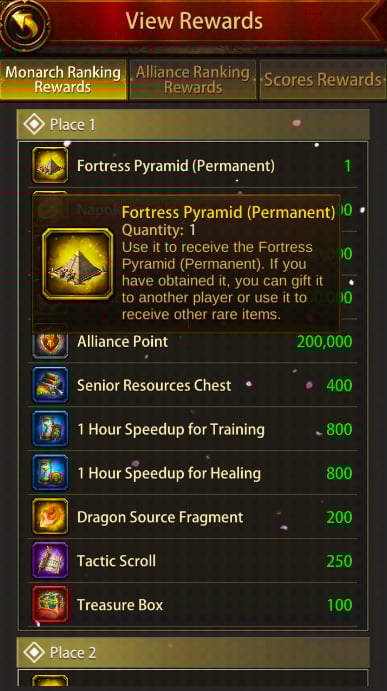Expand the Place 2 rewards section
This screenshot has height=691, width=387.
(193, 652)
